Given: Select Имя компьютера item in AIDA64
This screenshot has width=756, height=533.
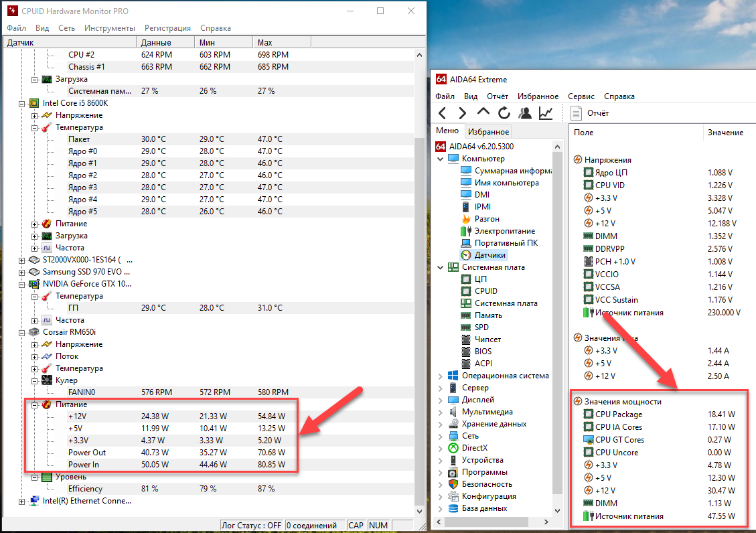Looking at the screenshot, I should [x=500, y=183].
